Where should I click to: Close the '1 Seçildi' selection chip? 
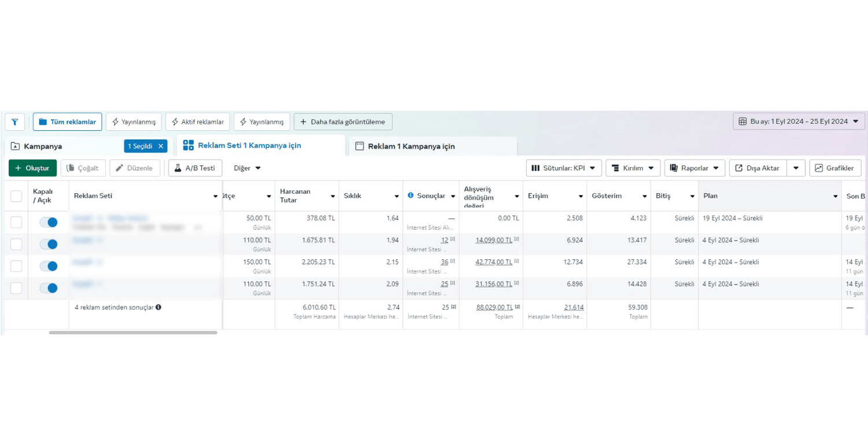click(161, 146)
